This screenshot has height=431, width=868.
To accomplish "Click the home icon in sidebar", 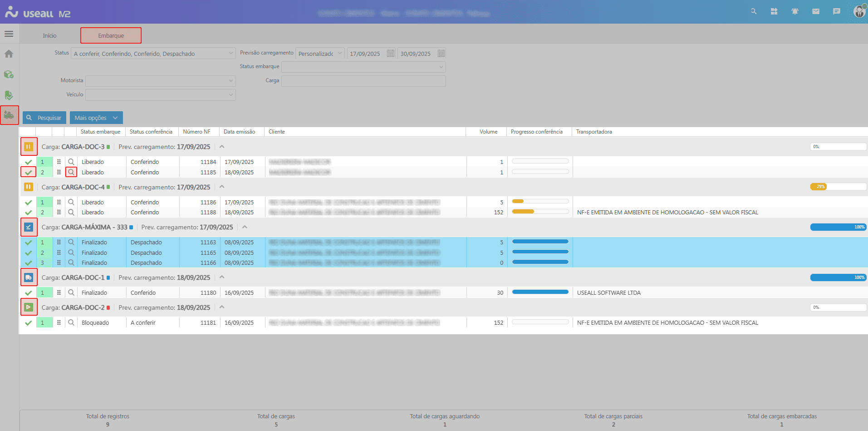I will [9, 54].
